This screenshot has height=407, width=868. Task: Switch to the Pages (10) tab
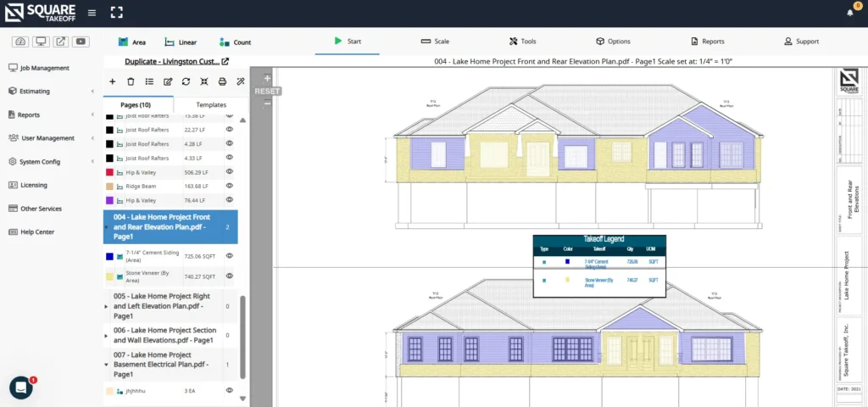pyautogui.click(x=136, y=104)
